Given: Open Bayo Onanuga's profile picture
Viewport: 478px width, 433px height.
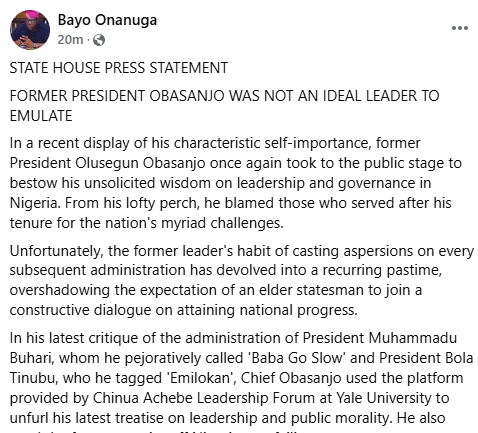Looking at the screenshot, I should [x=30, y=30].
